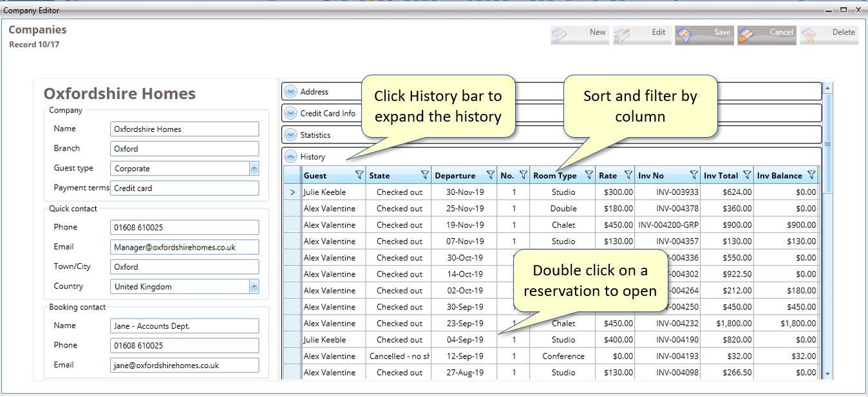Open the State column filter funnel
Image resolution: width=868 pixels, height=397 pixels.
[x=425, y=175]
